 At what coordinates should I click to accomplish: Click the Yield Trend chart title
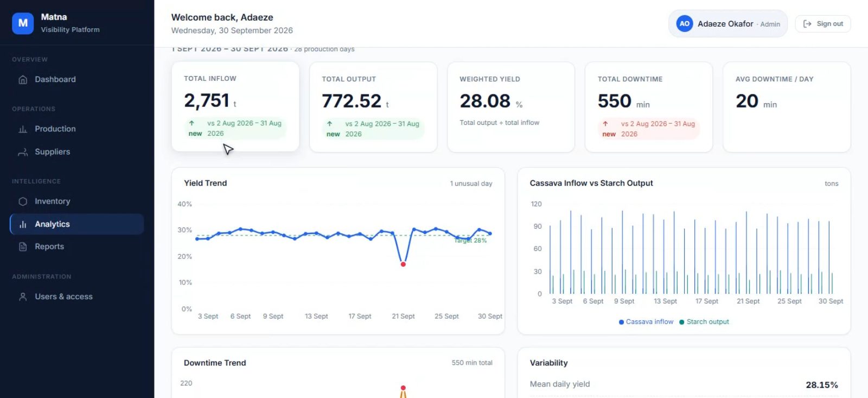[x=206, y=183]
